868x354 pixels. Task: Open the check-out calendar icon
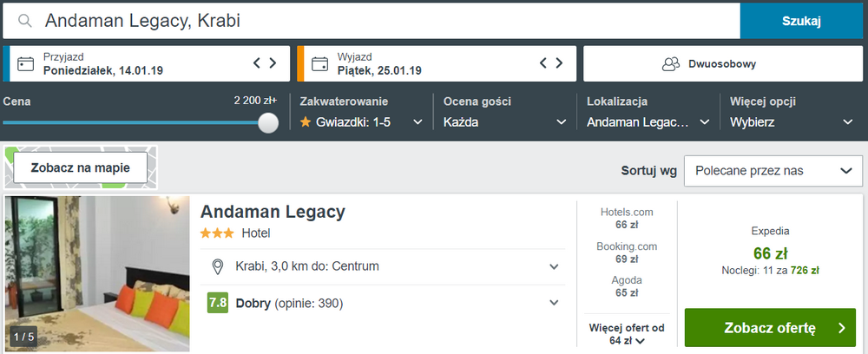(x=320, y=63)
